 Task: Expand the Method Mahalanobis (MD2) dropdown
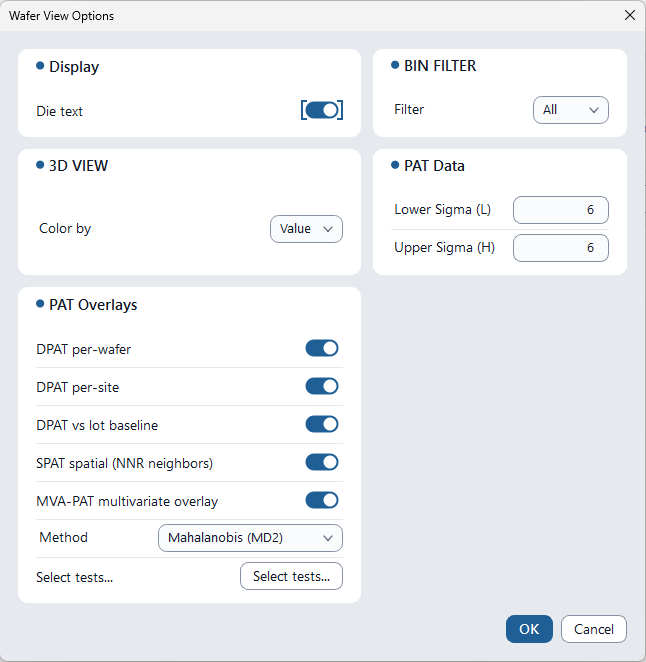[250, 538]
